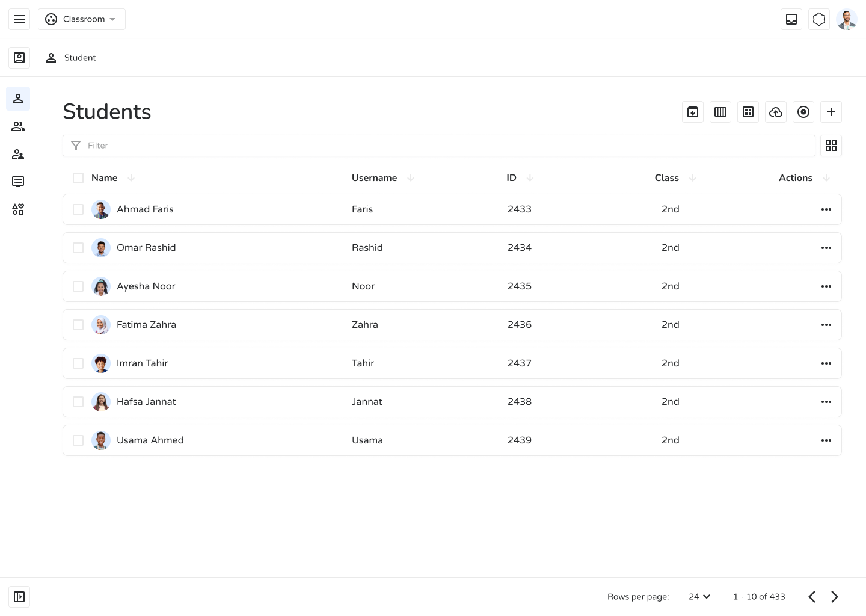Open actions menu for Omar Rashid
The image size is (866, 616).
(826, 248)
